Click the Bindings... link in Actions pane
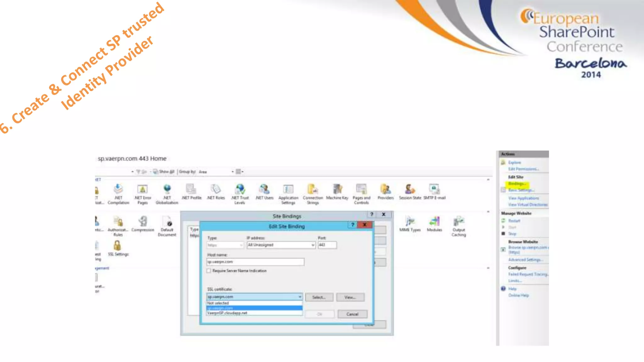This screenshot has height=362, width=644. click(x=517, y=184)
